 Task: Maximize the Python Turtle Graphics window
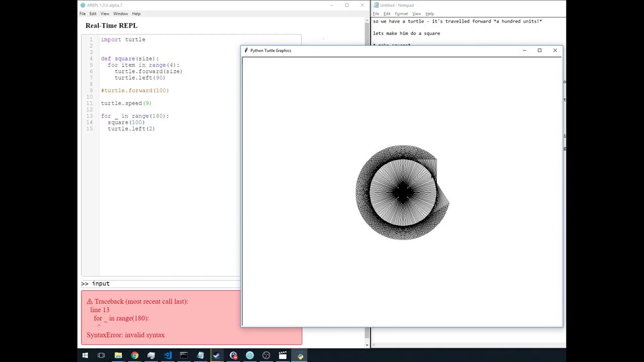pos(539,50)
